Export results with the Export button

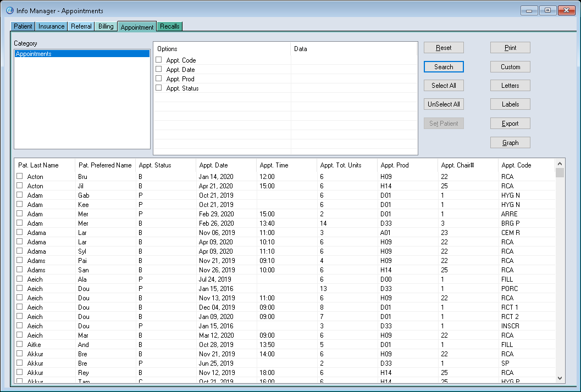[510, 124]
